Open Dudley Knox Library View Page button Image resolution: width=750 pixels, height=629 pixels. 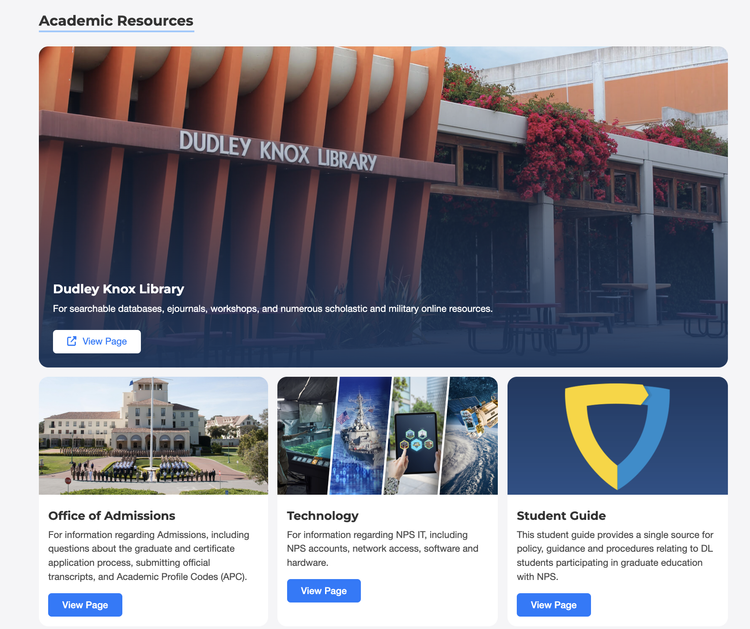pyautogui.click(x=97, y=342)
